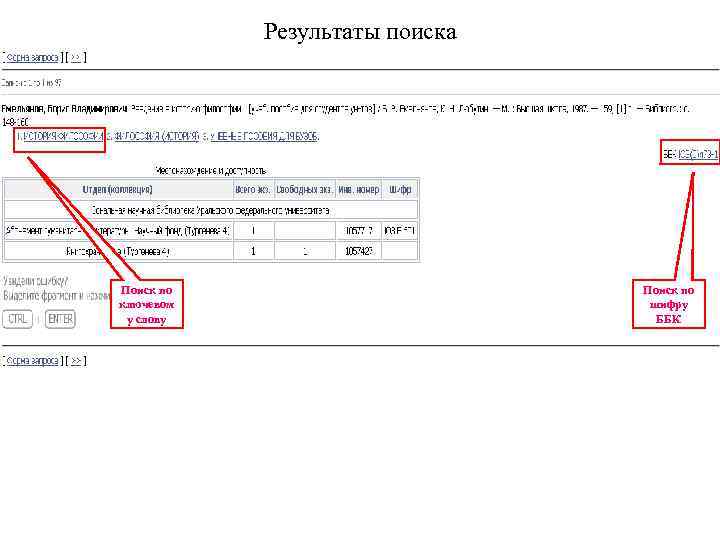Select the 'Свободных экз.' column header
This screenshot has height=540, width=720.
pyautogui.click(x=305, y=189)
